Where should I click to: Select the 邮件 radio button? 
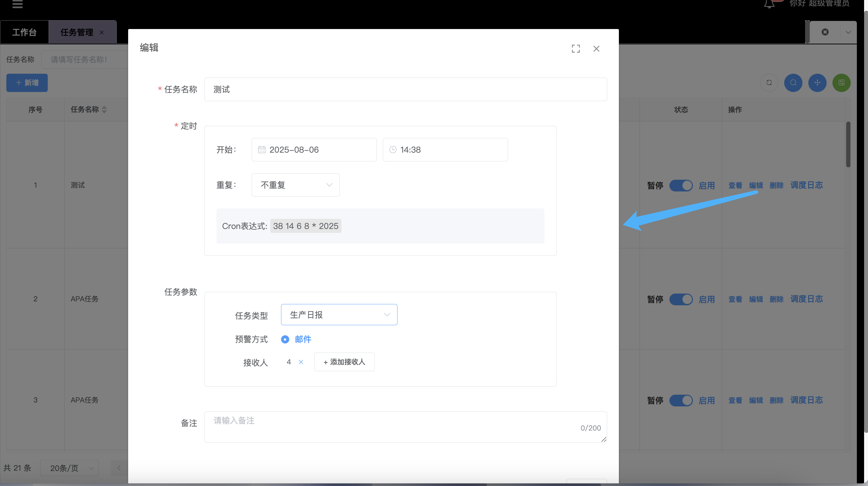point(285,340)
